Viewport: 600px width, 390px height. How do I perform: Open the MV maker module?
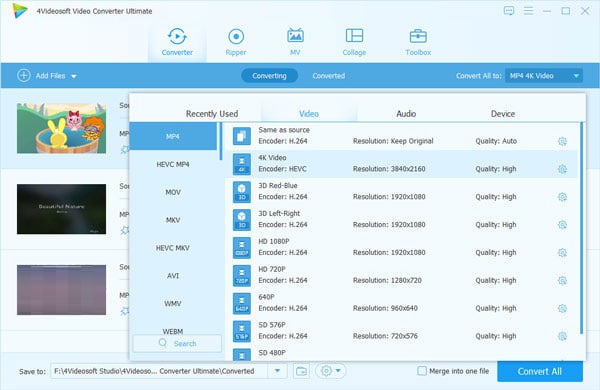(x=295, y=42)
